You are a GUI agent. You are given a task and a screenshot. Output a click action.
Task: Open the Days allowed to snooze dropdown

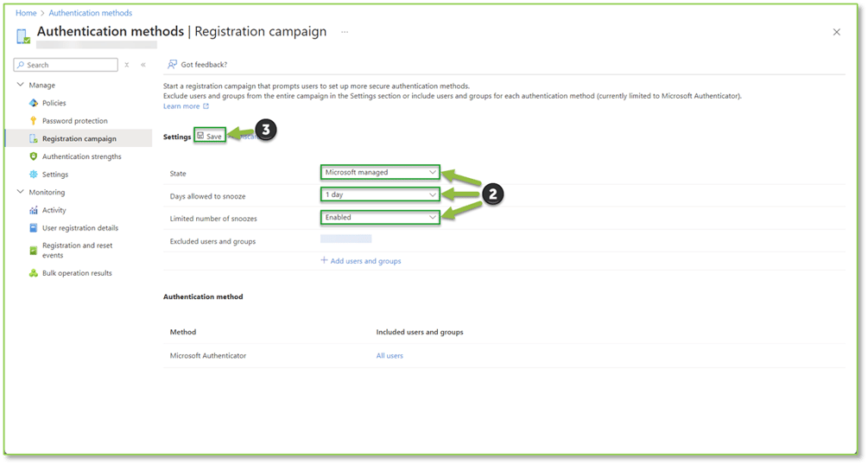380,194
